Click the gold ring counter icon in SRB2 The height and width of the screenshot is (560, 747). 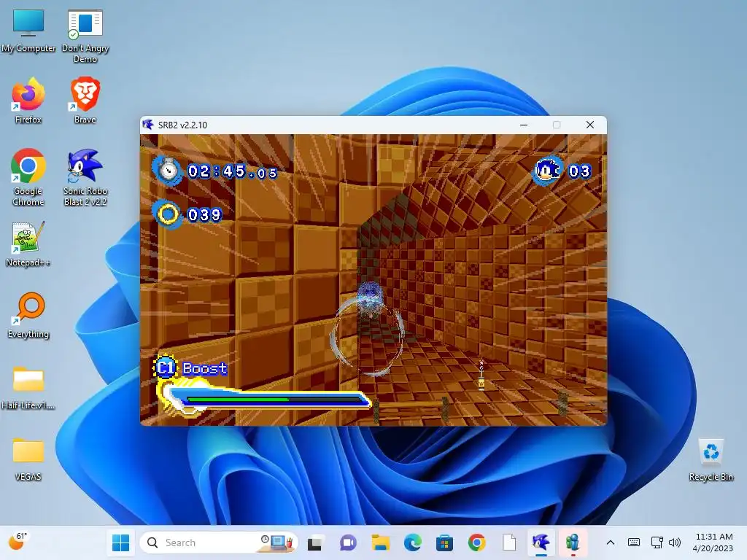coord(167,214)
